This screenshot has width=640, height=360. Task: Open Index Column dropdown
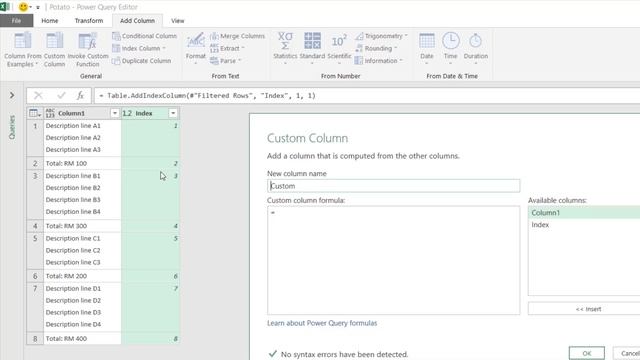point(139,48)
